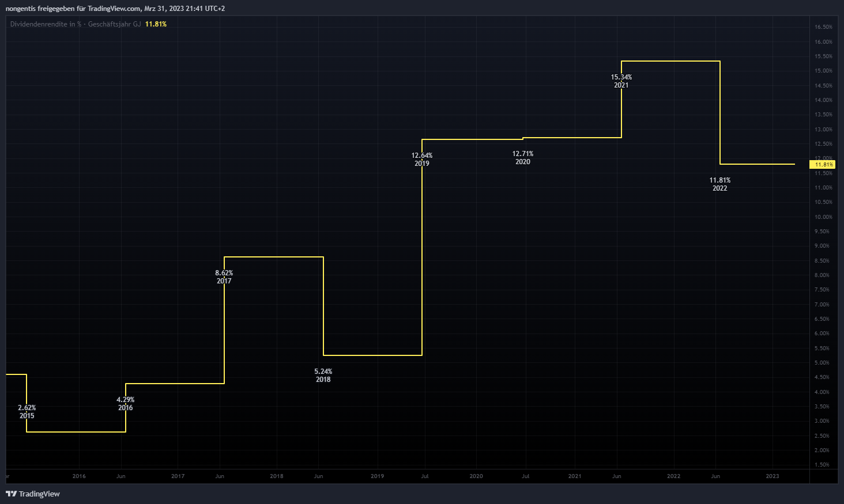Select the 12.71% 2020 data label
Viewport: 844px width, 504px height.
coord(522,158)
